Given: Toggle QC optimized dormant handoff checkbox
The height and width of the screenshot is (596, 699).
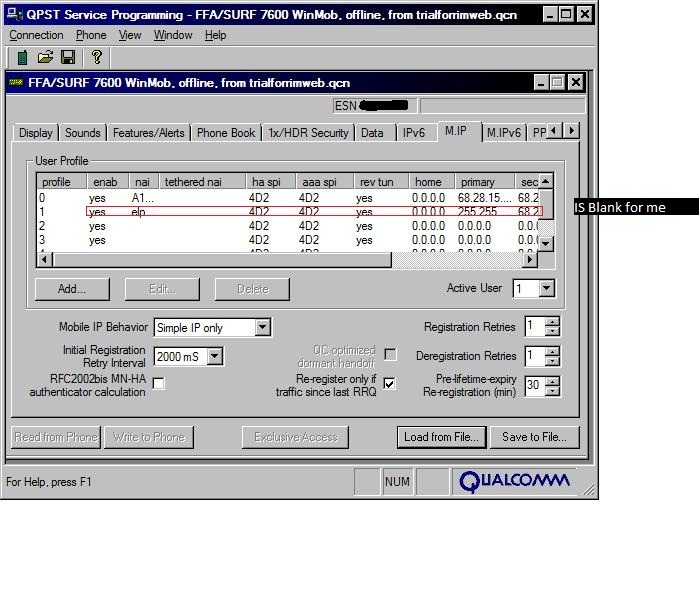Looking at the screenshot, I should click(x=390, y=355).
